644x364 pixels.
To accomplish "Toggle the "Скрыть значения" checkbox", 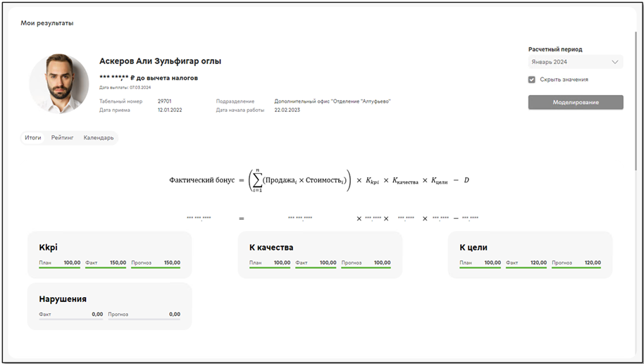I will 532,80.
